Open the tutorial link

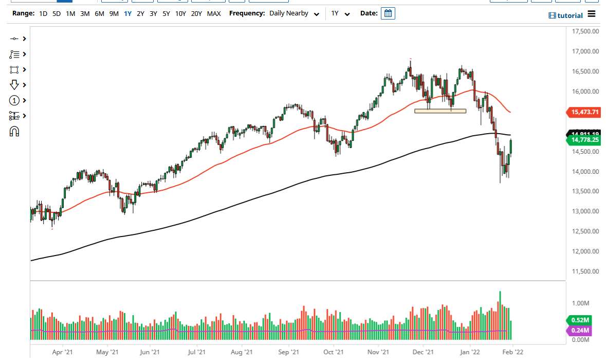point(566,15)
